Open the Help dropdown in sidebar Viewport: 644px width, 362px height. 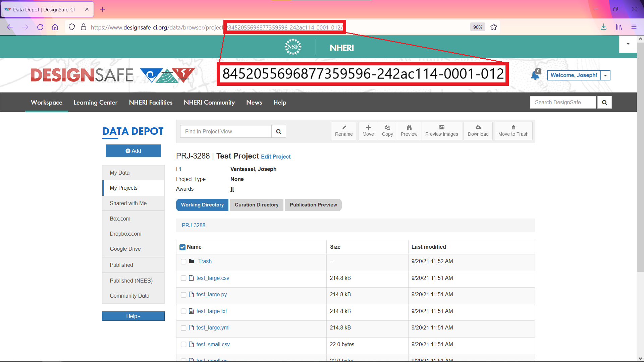coord(133,316)
